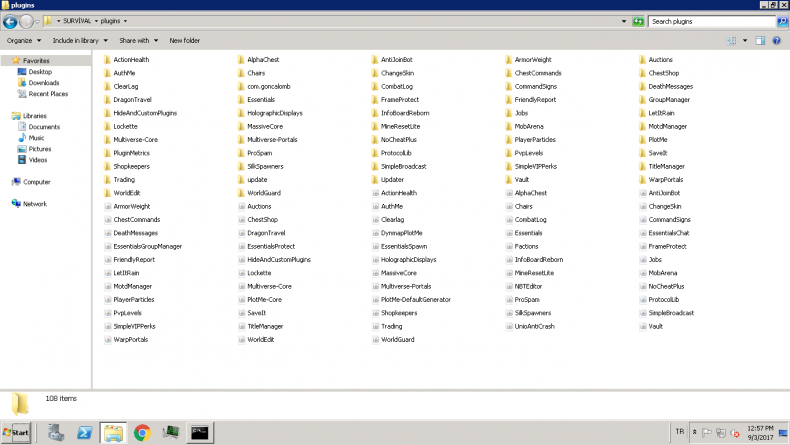Select Favorites in navigation pane
The height and width of the screenshot is (445, 790).
[36, 60]
